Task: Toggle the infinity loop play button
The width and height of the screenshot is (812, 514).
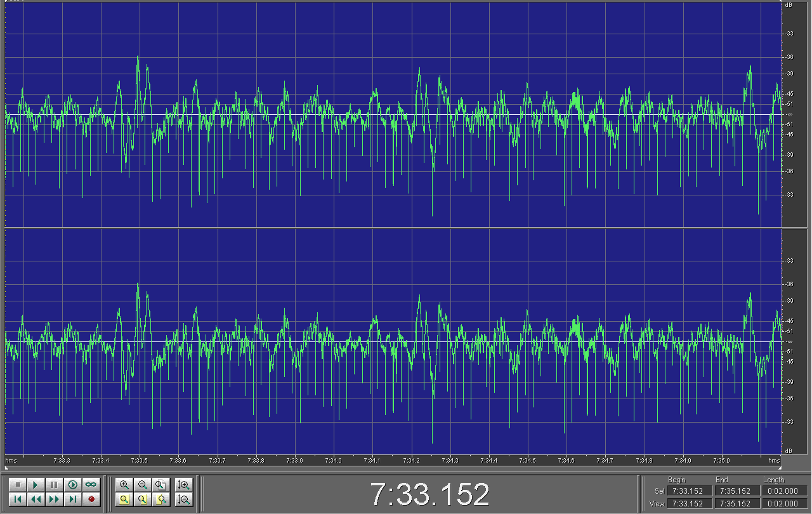Action: tap(91, 485)
